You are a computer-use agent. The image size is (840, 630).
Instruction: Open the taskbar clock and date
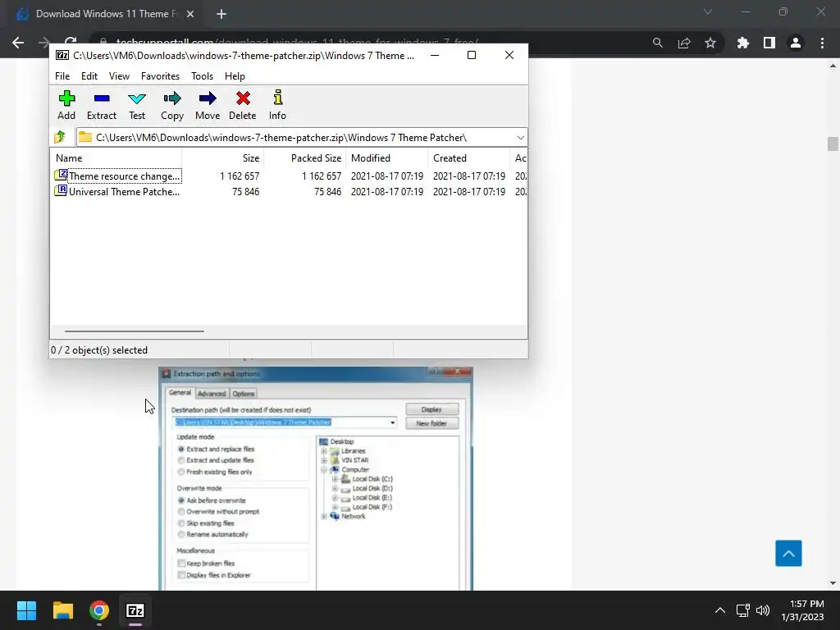(802, 610)
